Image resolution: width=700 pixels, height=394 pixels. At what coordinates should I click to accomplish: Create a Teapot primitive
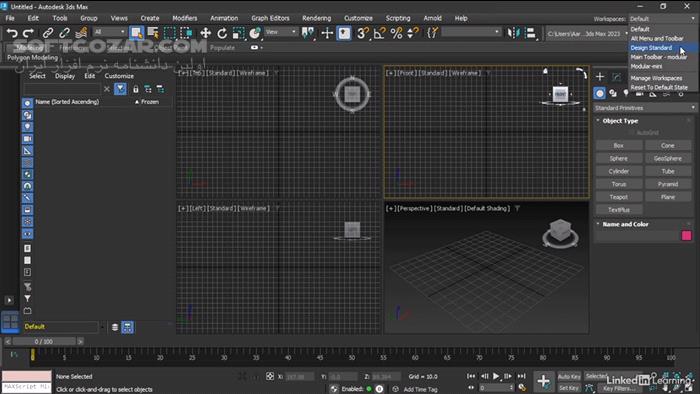pos(619,197)
